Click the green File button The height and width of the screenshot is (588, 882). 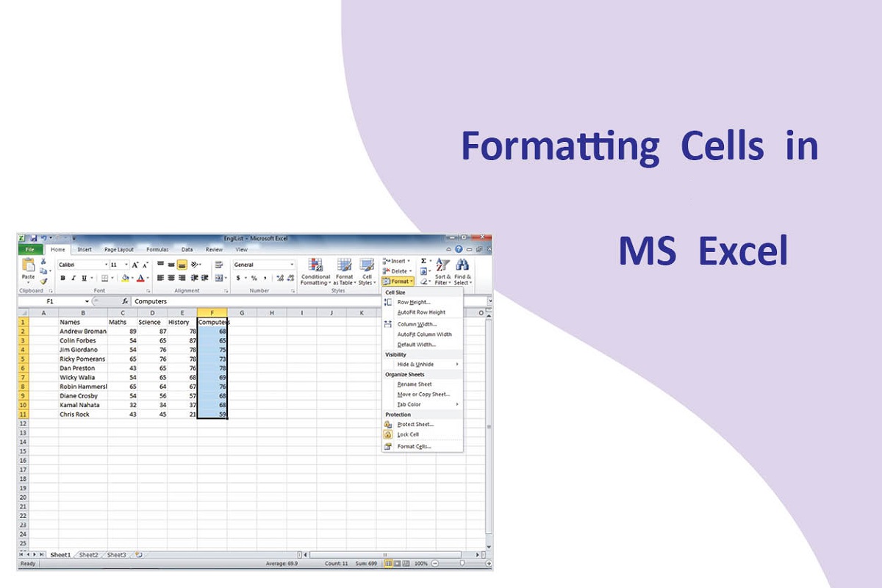point(30,250)
